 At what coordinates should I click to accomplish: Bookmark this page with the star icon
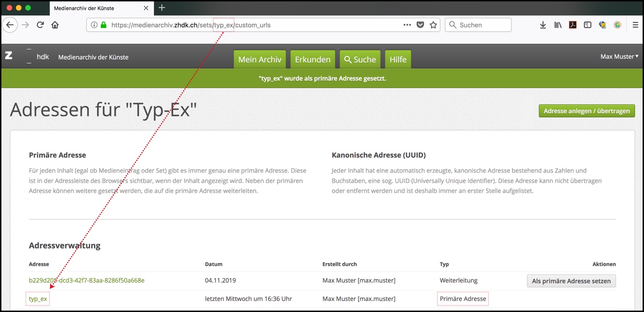tap(433, 25)
